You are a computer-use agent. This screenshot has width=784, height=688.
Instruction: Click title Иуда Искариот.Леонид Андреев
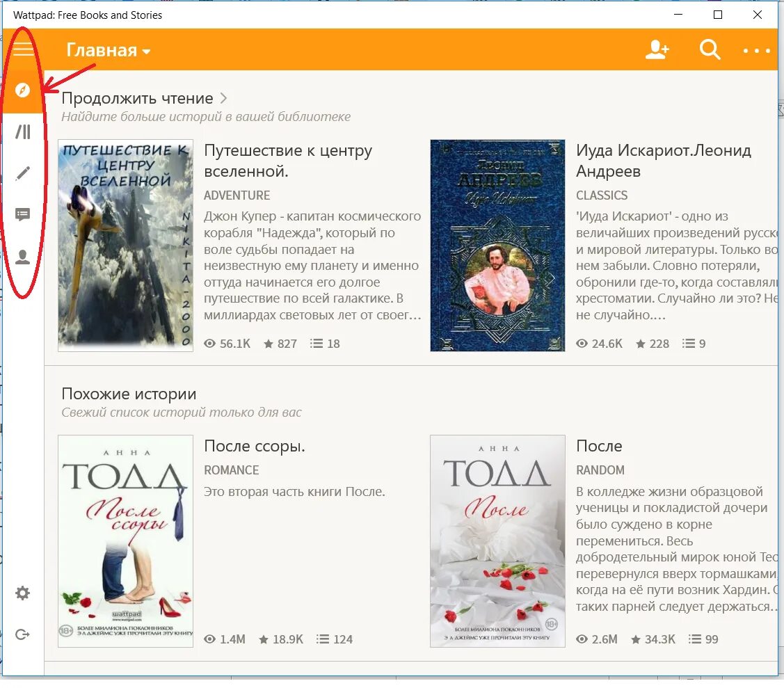click(x=664, y=161)
